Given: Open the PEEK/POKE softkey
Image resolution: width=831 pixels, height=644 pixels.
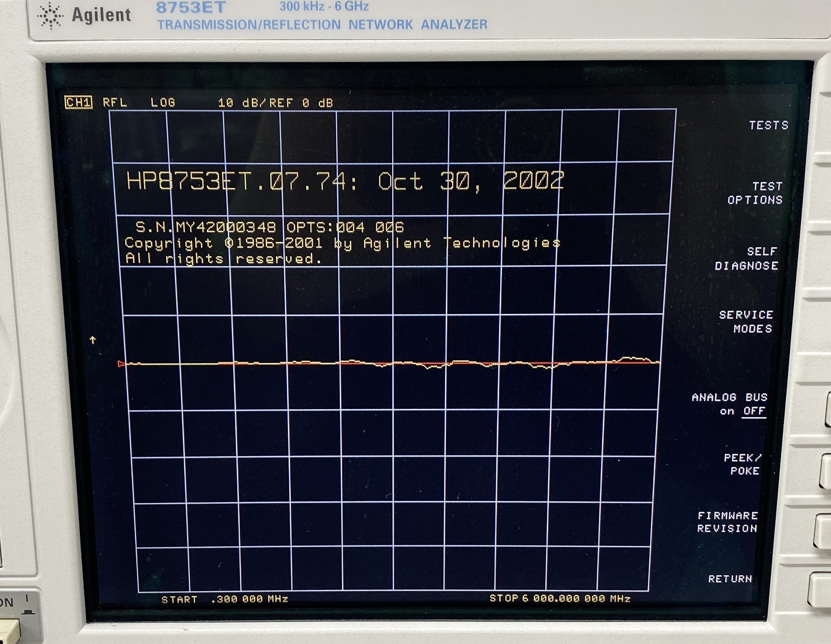Looking at the screenshot, I should point(743,464).
